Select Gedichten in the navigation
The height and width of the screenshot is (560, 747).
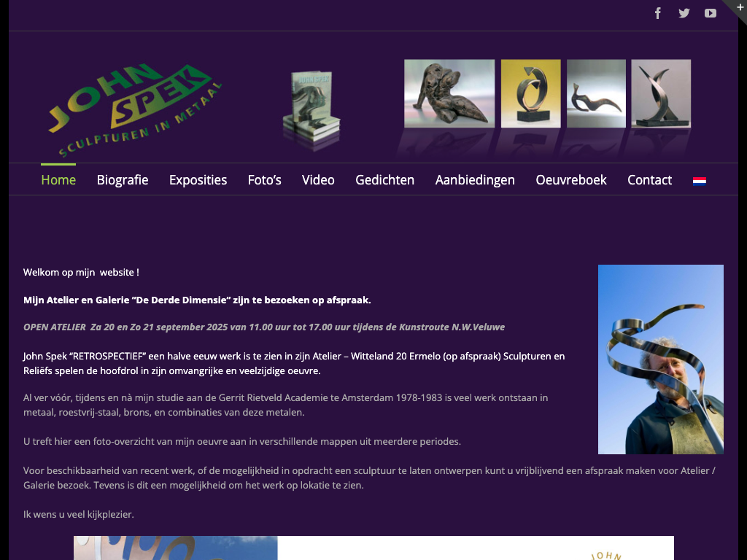coord(385,180)
